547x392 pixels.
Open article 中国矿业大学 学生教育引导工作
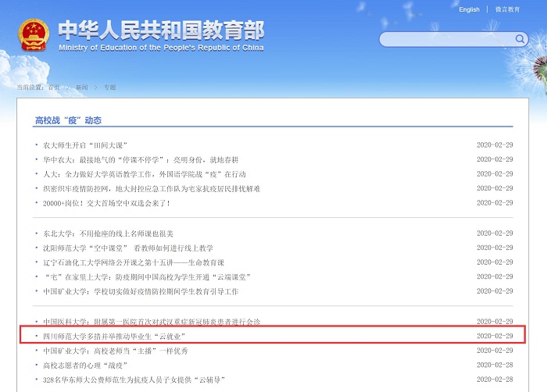tap(141, 291)
